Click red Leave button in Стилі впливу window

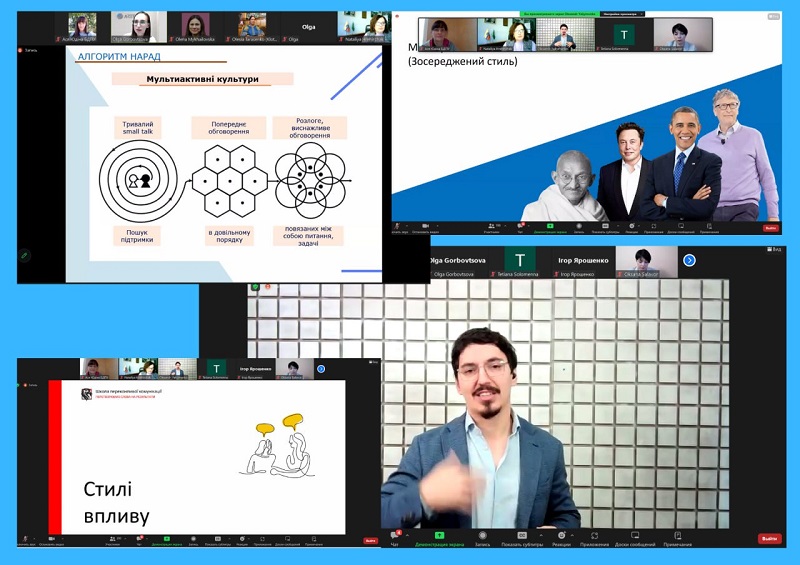[x=370, y=541]
